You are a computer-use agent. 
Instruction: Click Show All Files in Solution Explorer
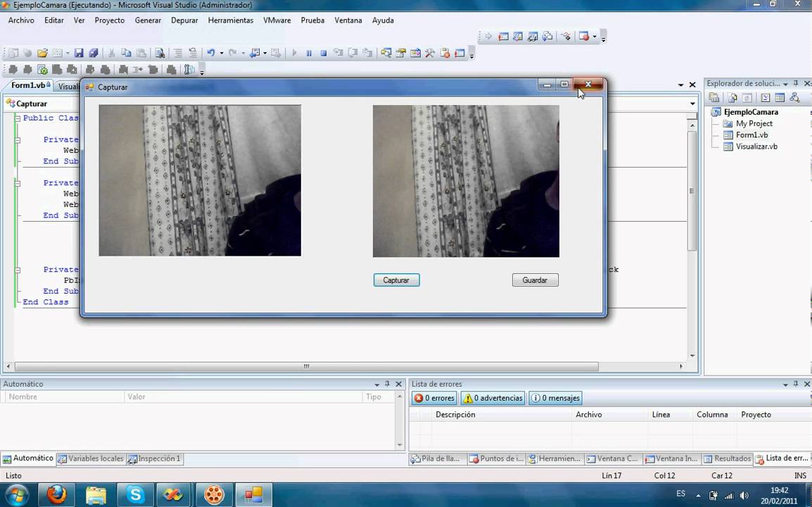[x=732, y=97]
